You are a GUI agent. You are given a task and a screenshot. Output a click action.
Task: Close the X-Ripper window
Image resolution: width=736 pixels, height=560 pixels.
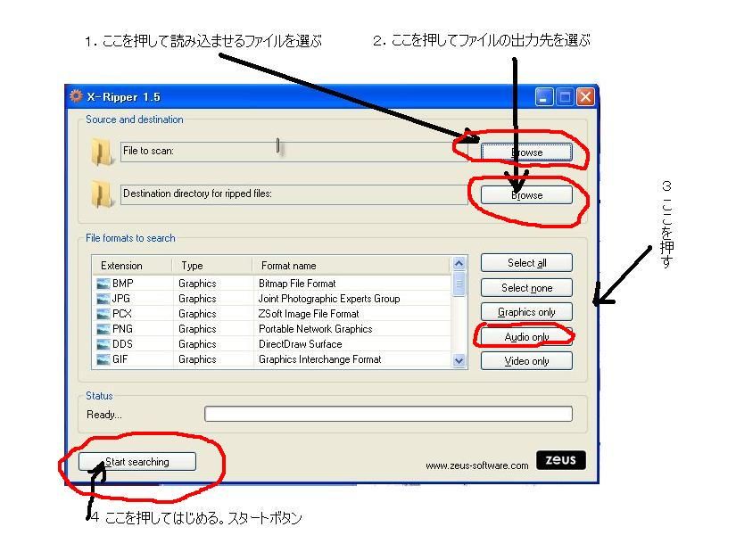click(585, 97)
